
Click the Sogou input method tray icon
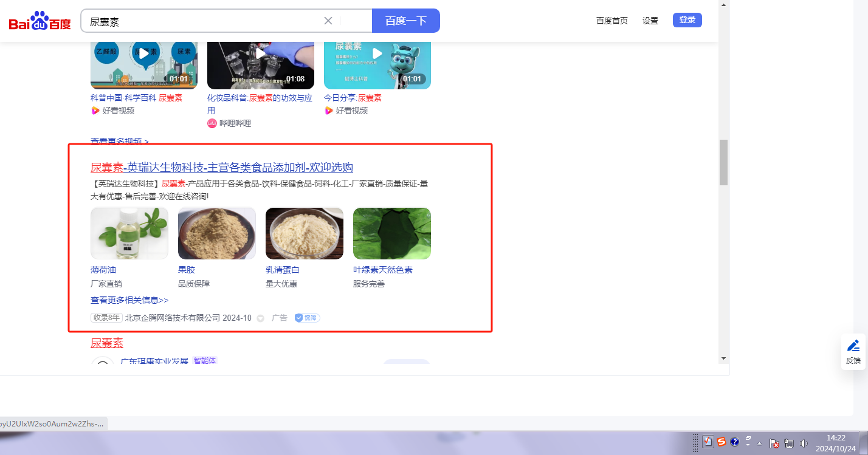click(722, 442)
